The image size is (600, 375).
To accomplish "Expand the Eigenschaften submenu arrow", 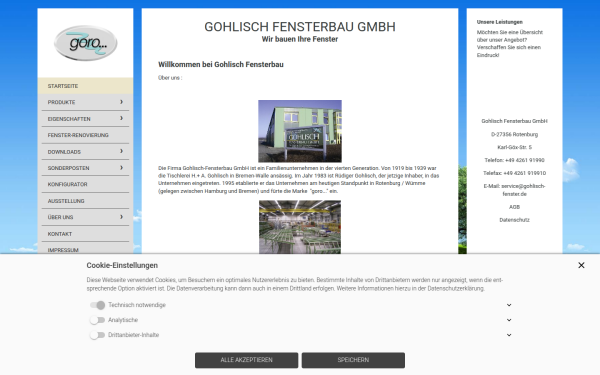I will point(121,118).
